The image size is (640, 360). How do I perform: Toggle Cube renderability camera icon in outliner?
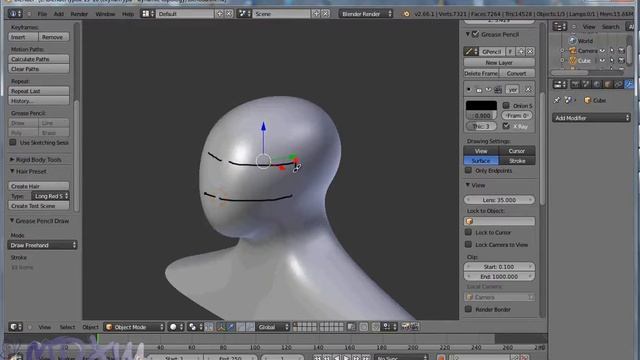[x=621, y=61]
